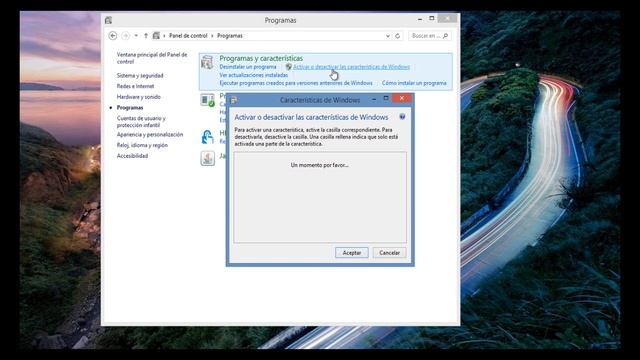Open 'Hardware y sonido' category
Screen dimensions: 640x360
(139, 97)
